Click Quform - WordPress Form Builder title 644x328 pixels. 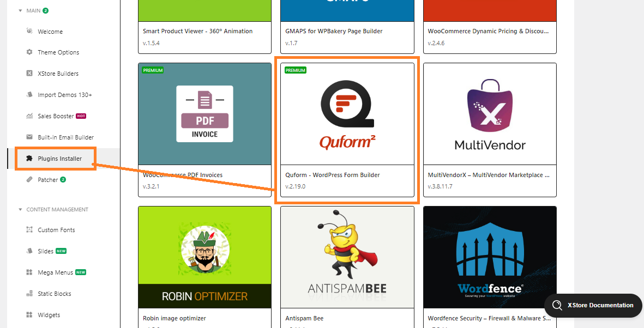(x=333, y=175)
